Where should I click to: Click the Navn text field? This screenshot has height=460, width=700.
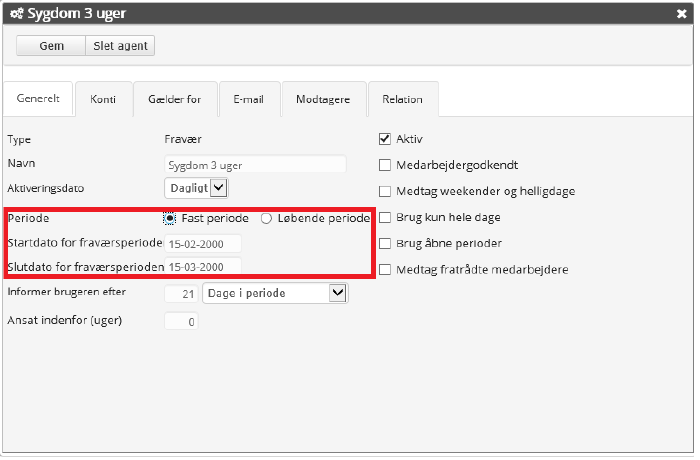coord(254,164)
